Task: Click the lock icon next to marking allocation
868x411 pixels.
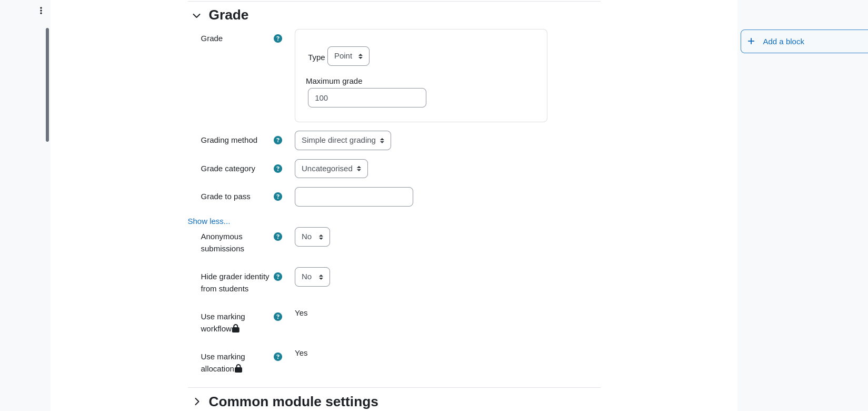Action: [x=238, y=368]
